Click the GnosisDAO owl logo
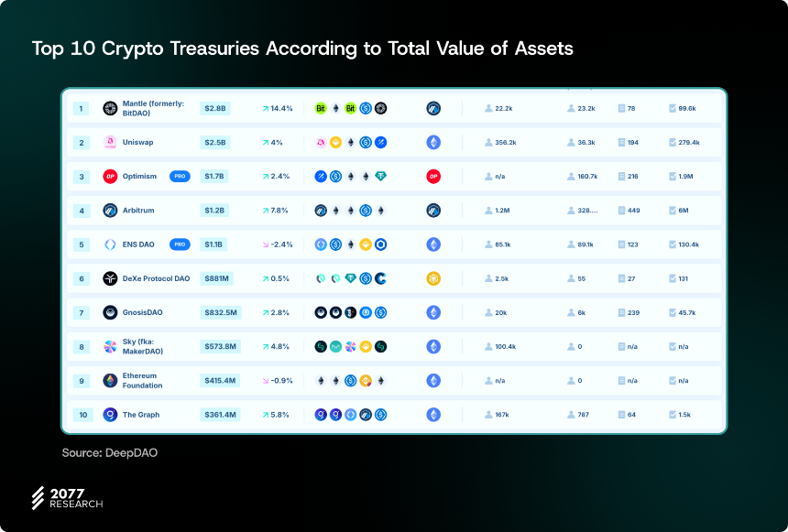 point(110,312)
